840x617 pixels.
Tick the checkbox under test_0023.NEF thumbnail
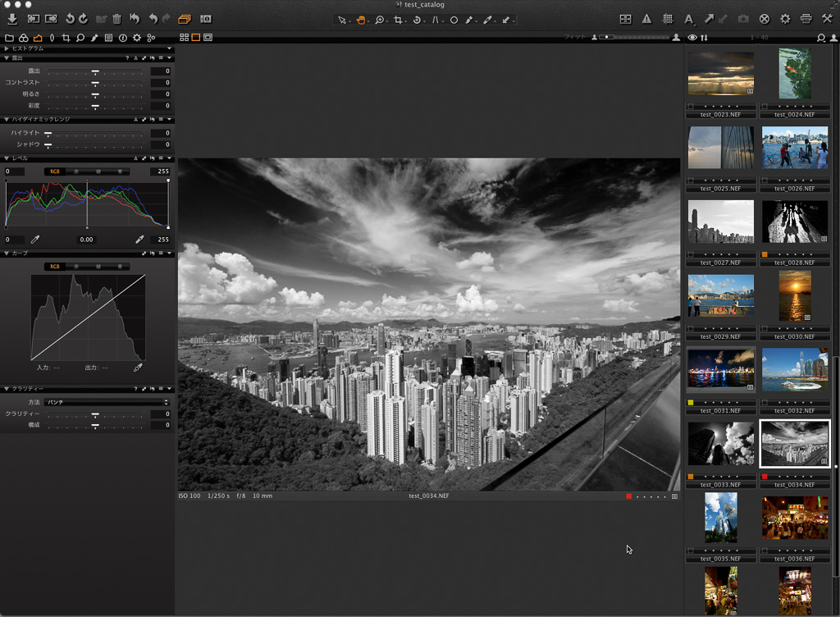tap(691, 106)
